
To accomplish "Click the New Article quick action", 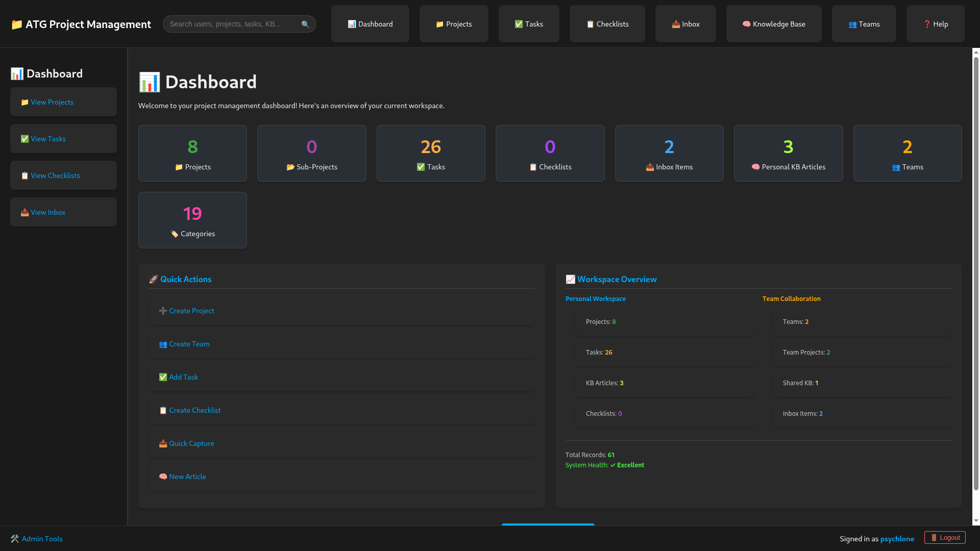I will point(187,477).
